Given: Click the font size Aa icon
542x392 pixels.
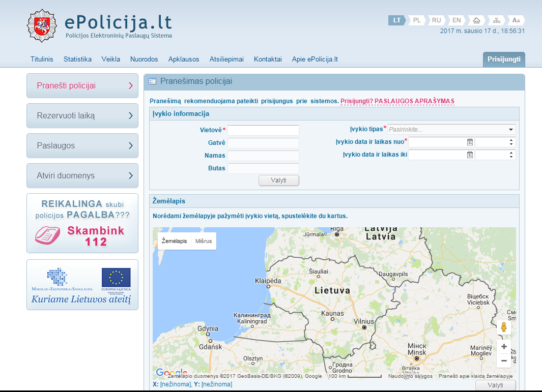Looking at the screenshot, I should tap(516, 20).
